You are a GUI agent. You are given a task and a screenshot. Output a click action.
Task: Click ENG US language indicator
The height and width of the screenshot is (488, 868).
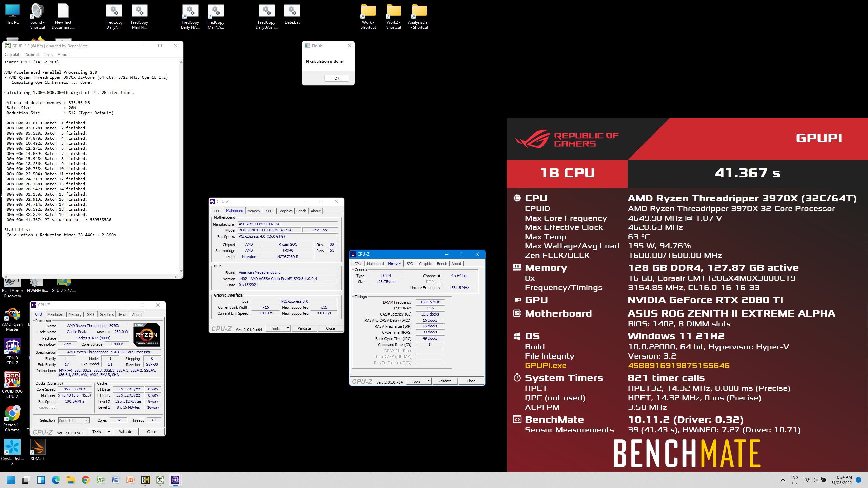(794, 480)
